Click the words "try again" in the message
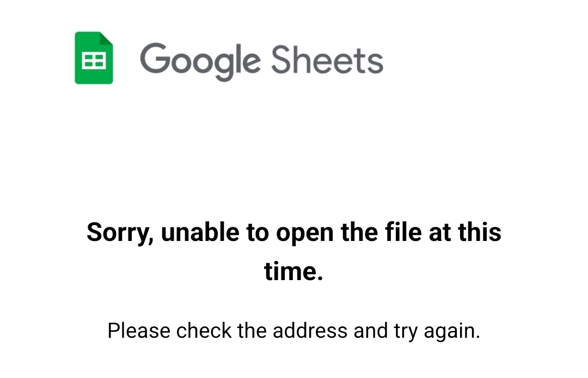Image resolution: width=588 pixels, height=378 pixels. tap(437, 331)
